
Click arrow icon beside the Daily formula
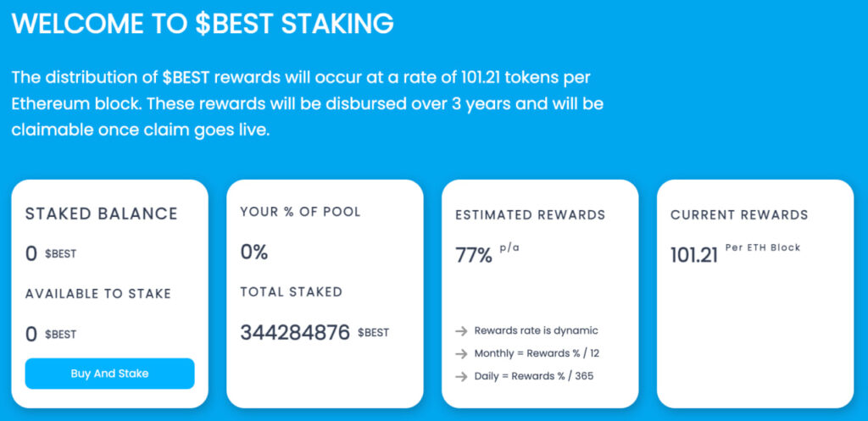[461, 375]
